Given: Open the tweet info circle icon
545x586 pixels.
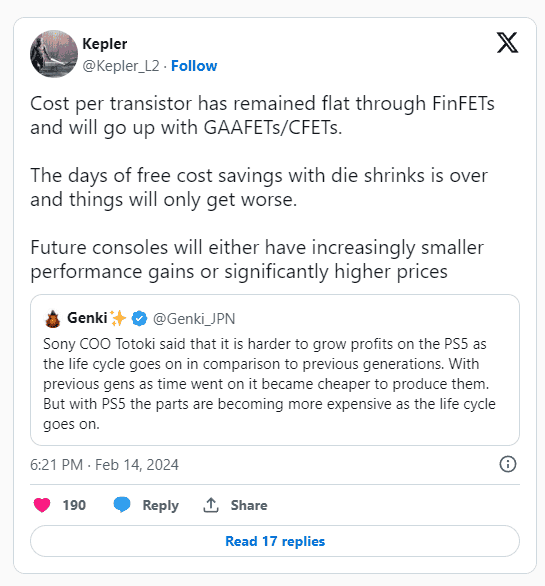Looking at the screenshot, I should click(x=508, y=465).
